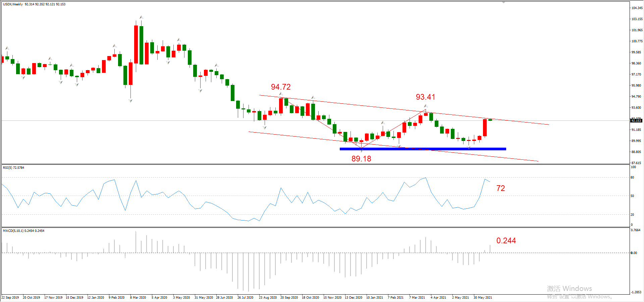Click the fractal arrow below the 89.18 low
This screenshot has width=644, height=302.
tap(361, 150)
